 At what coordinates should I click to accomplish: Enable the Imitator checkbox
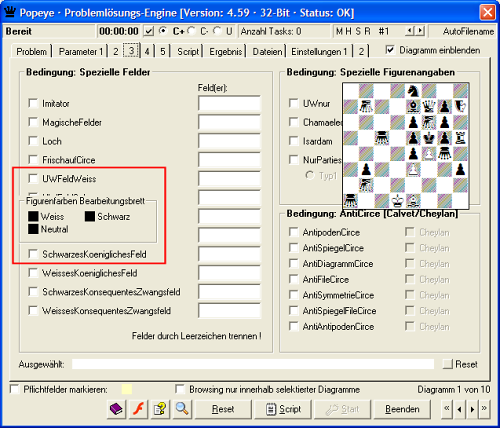tap(33, 103)
